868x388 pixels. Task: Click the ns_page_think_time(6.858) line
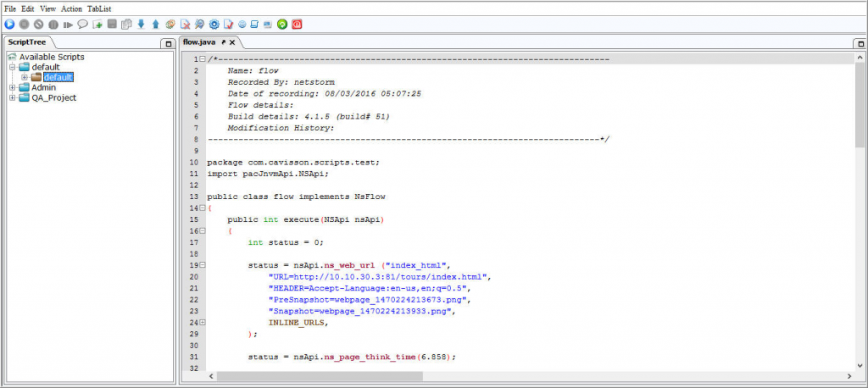[x=352, y=357]
